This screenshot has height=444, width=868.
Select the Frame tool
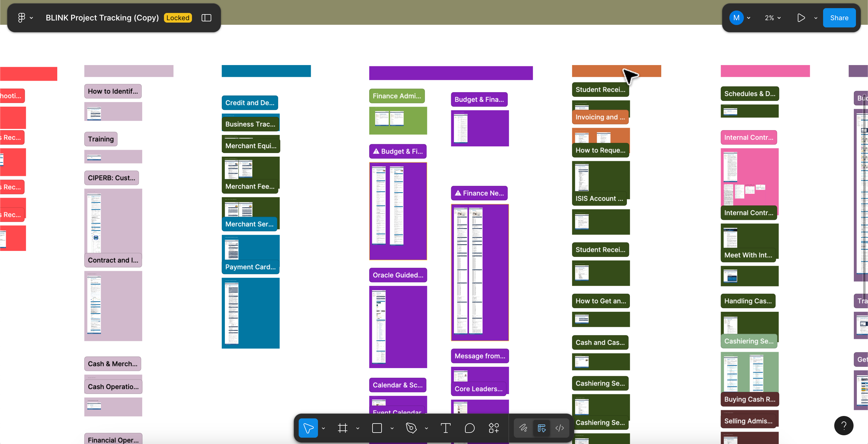[x=342, y=428]
